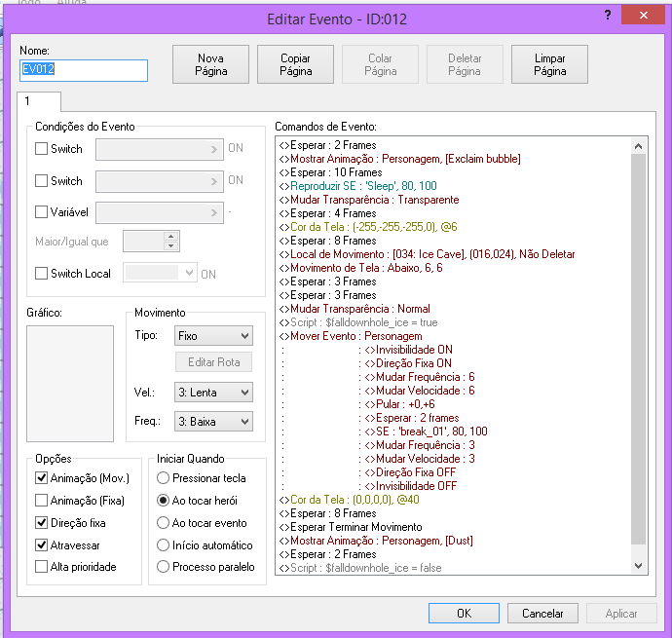Viewport: 672px width, 638px height.
Task: Click the Nova Página button
Action: (210, 64)
